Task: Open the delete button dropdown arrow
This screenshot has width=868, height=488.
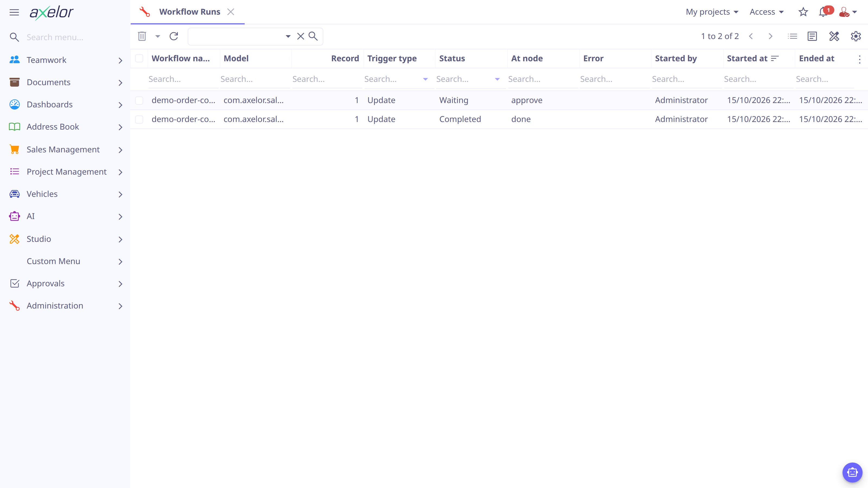Action: [158, 36]
